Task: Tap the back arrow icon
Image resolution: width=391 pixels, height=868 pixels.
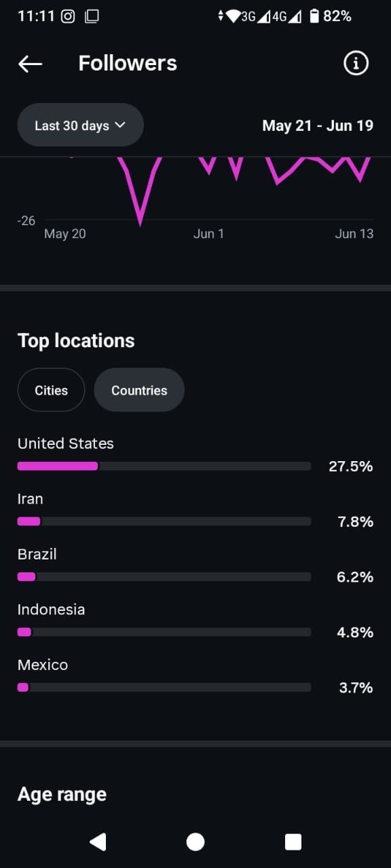Action: pyautogui.click(x=30, y=64)
